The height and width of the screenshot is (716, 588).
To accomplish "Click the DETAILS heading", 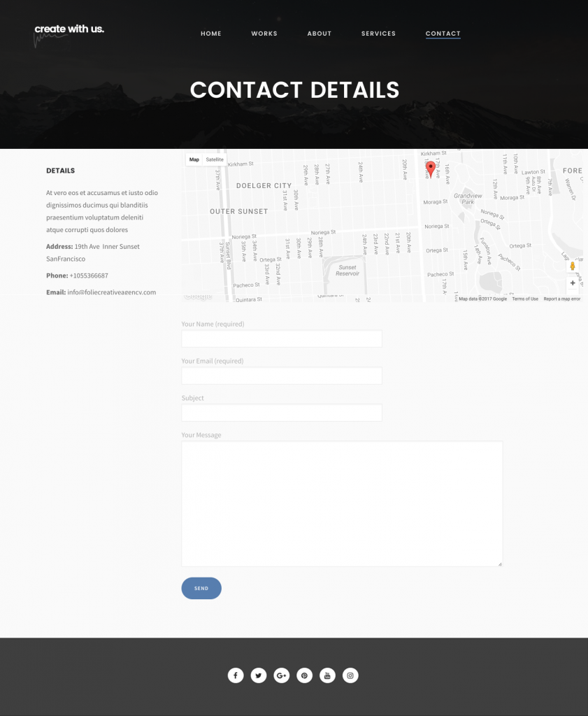I will (60, 171).
